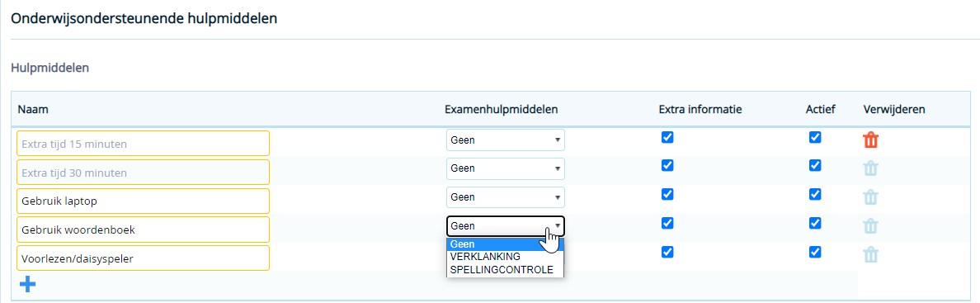Open Examenhulpmiddelen dropdown for Extra tijd 30 minuten

[x=506, y=168]
